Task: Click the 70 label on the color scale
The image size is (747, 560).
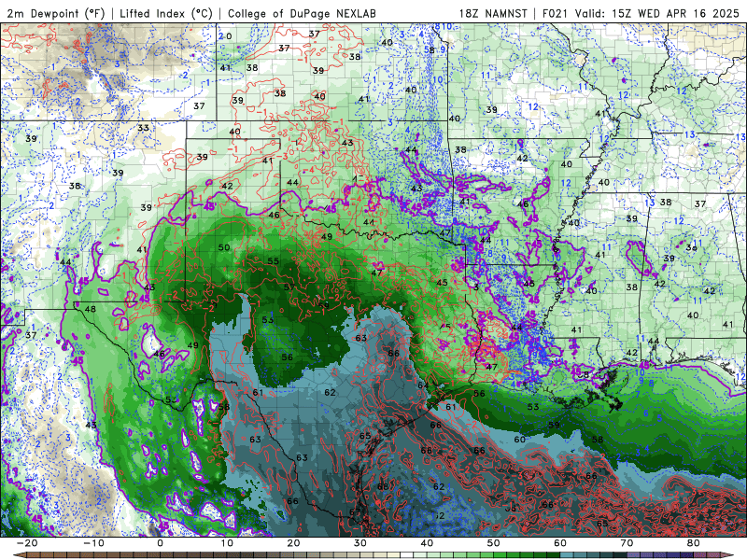Action: click(627, 543)
